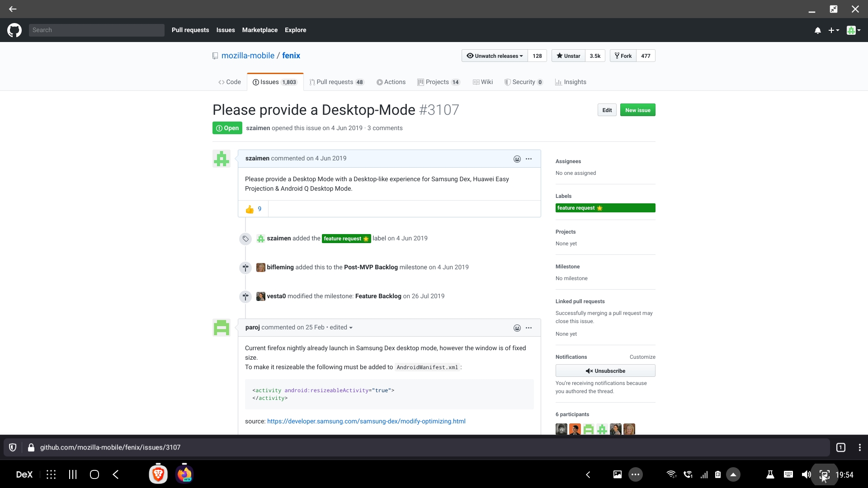
Task: Open the plus create-new dropdown
Action: (x=833, y=30)
